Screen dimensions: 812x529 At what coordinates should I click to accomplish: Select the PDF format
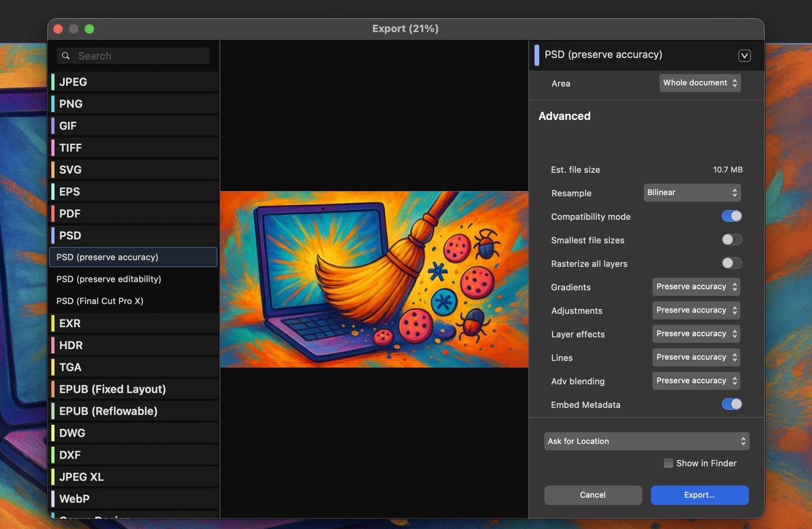pos(134,214)
